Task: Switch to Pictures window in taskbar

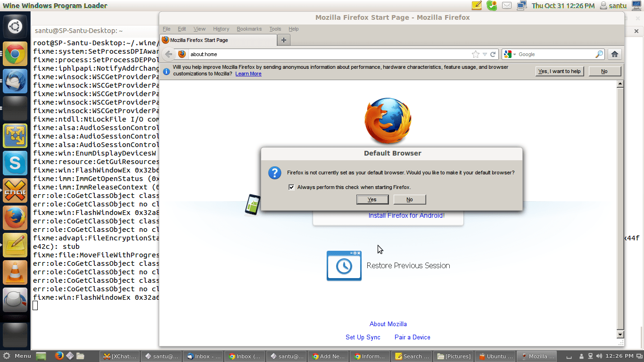Action: (x=454, y=356)
